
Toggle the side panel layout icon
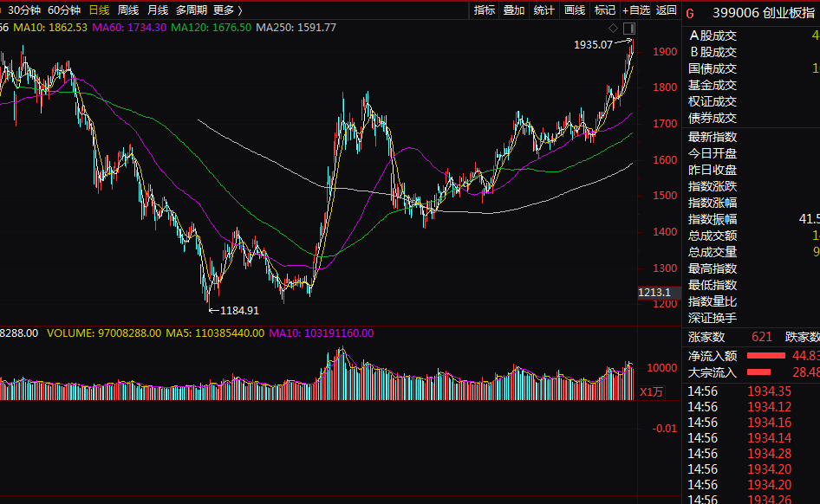(629, 29)
